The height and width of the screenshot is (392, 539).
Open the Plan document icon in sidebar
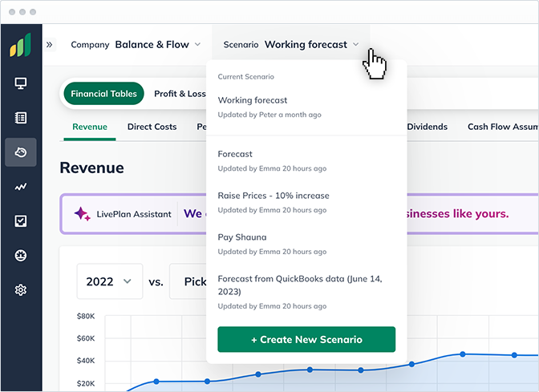[21, 118]
